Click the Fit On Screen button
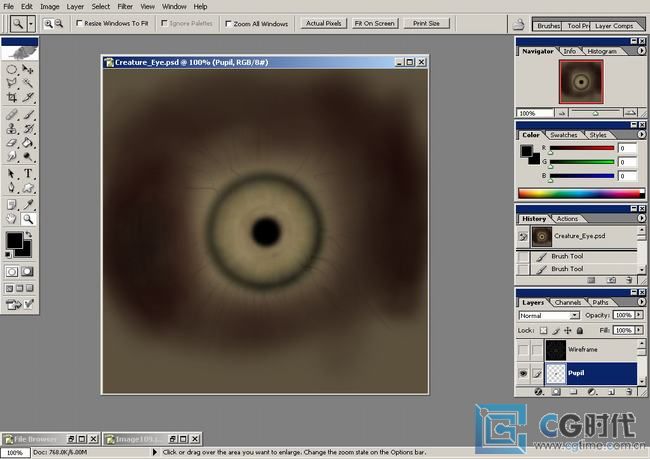 (x=375, y=24)
